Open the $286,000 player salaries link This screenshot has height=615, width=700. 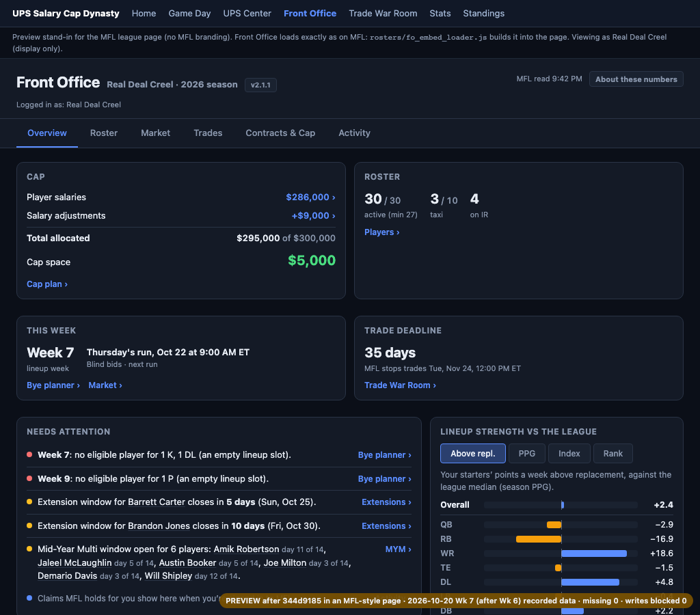coord(310,197)
